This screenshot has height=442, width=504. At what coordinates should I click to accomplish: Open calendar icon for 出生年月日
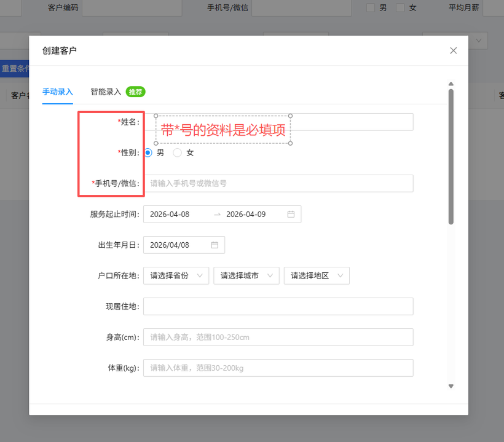pyautogui.click(x=215, y=245)
